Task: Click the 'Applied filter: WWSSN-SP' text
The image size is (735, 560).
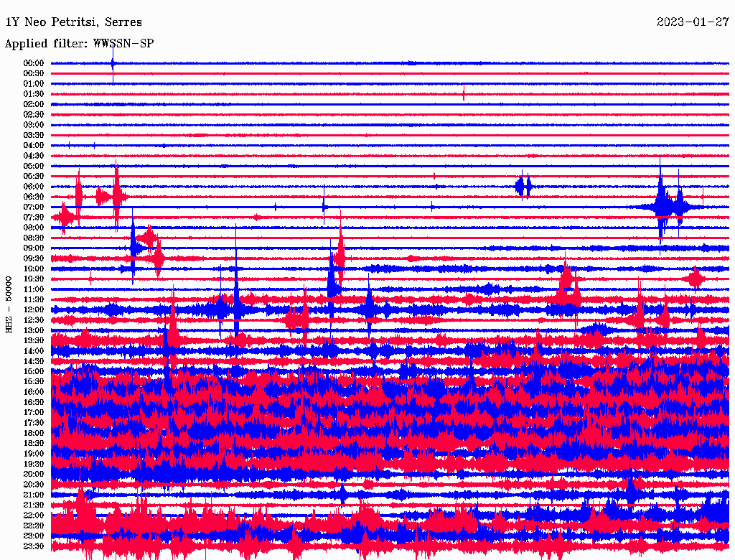Action: pyautogui.click(x=79, y=44)
